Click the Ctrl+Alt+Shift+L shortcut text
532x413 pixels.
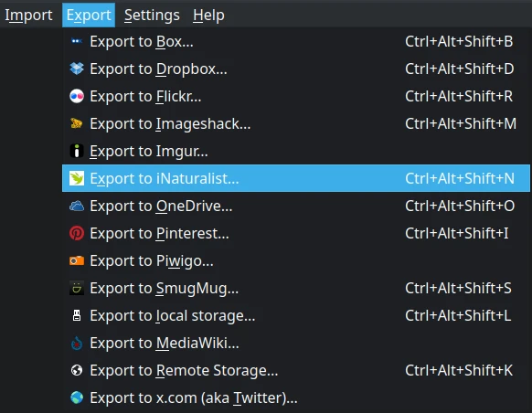(x=458, y=315)
